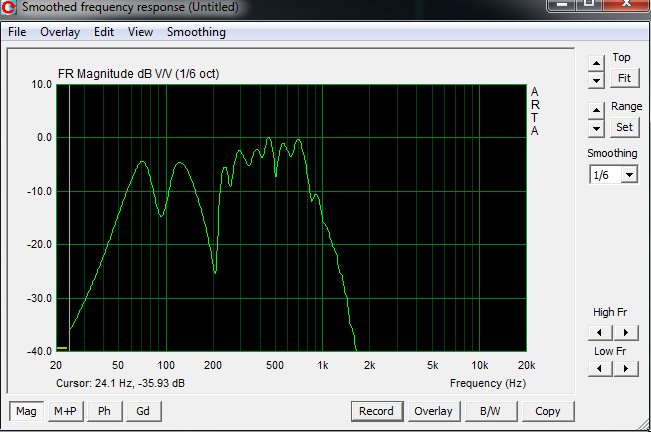Viewport: 651px width, 432px height.
Task: Click the 10k frequency axis label
Action: [480, 365]
